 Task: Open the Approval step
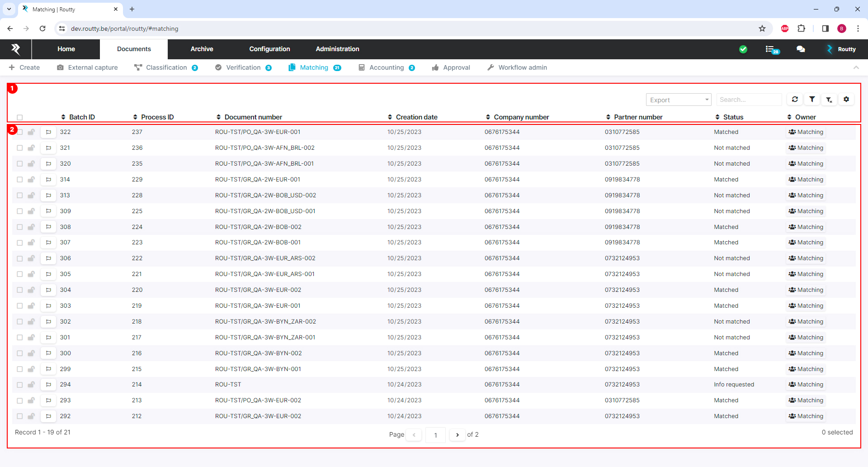(451, 67)
